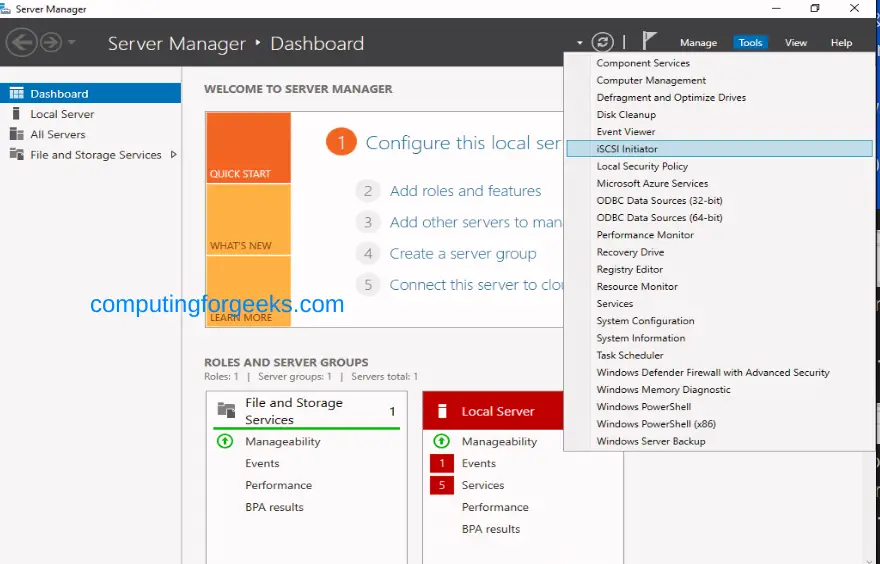The width and height of the screenshot is (880, 564).
Task: Click the File and Storage Services sidebar icon
Action: pos(17,154)
